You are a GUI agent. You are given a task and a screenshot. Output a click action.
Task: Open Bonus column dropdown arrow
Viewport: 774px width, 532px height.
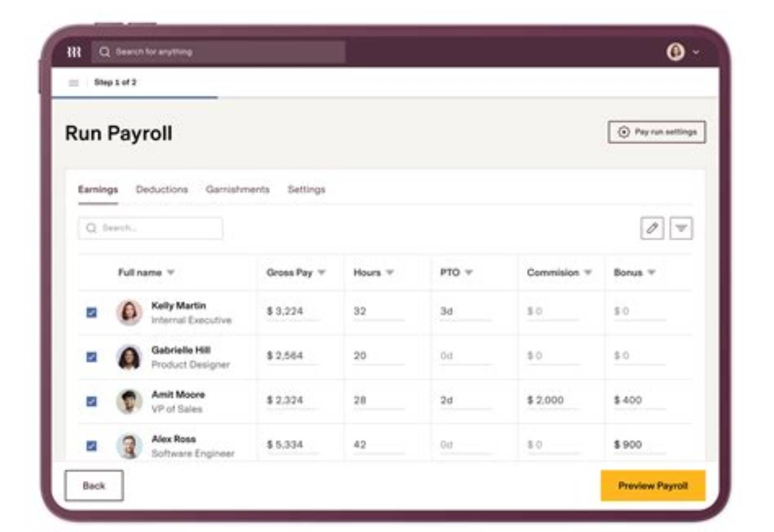pos(652,273)
